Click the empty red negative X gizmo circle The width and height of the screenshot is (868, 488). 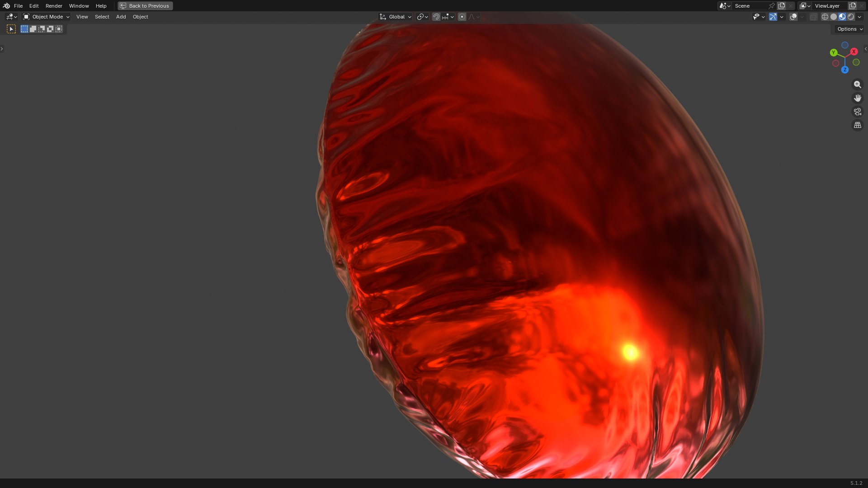(x=836, y=63)
